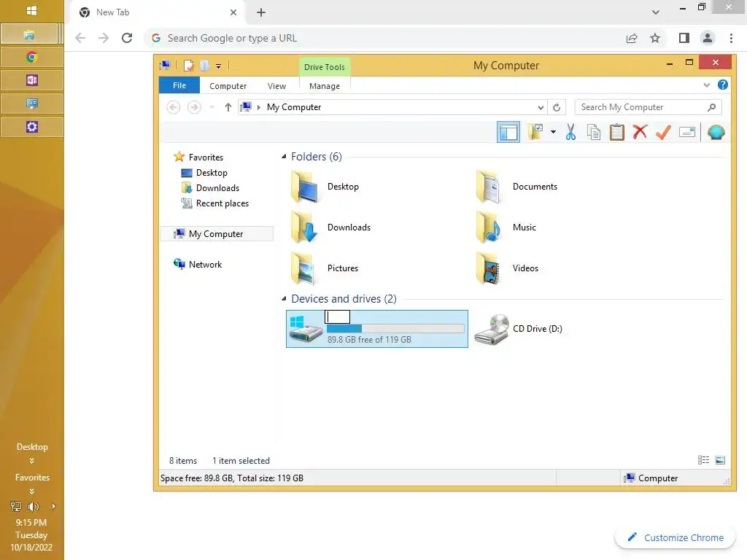The height and width of the screenshot is (560, 747).
Task: Switch to the View ribbon tab
Action: (276, 86)
